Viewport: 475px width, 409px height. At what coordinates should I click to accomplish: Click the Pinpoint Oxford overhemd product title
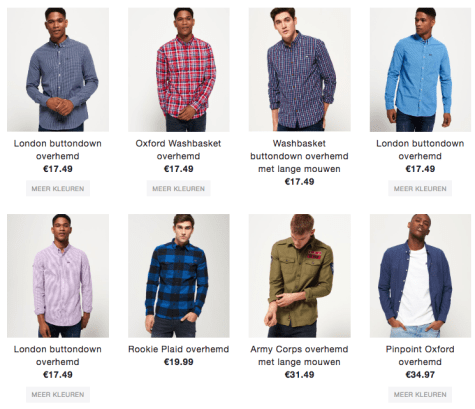coord(420,355)
